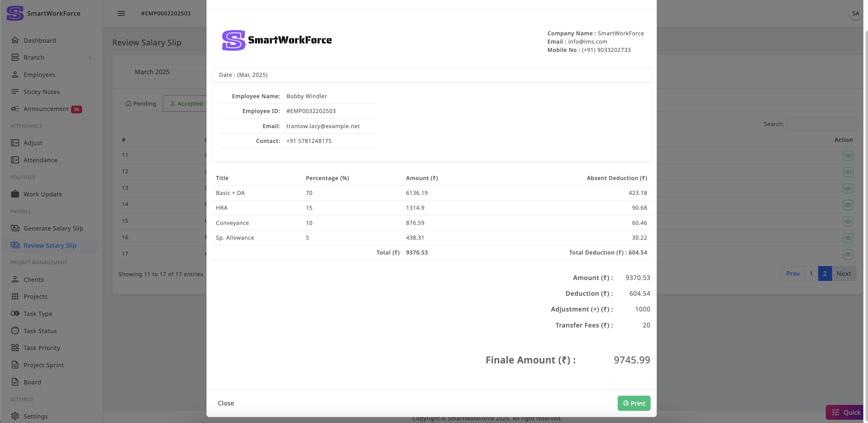Click the eye icon for row 11
Viewport: 868px width, 423px height.
click(x=848, y=156)
